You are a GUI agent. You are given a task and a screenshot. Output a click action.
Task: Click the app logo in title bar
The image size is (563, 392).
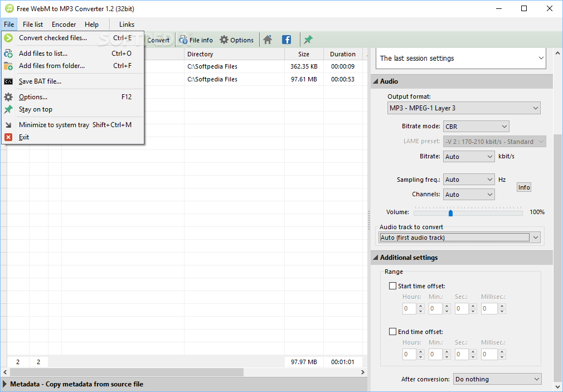9,8
